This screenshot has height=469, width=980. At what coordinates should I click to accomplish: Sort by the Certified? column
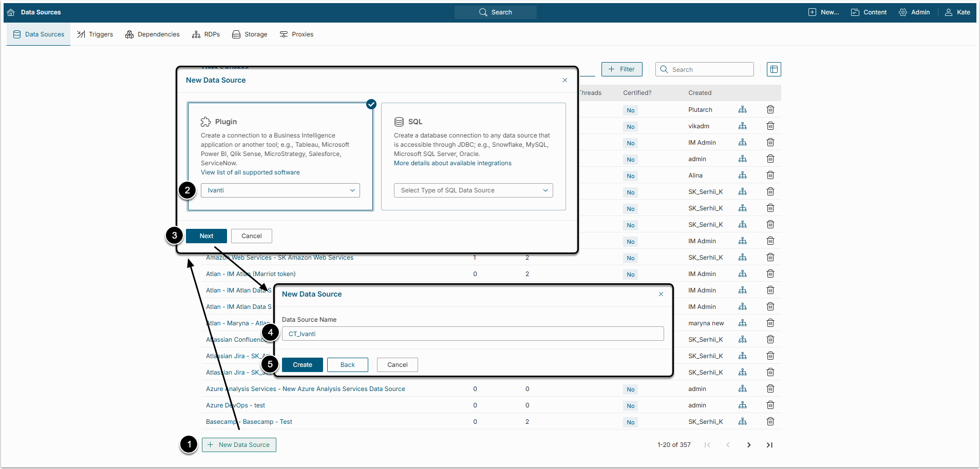(x=637, y=93)
